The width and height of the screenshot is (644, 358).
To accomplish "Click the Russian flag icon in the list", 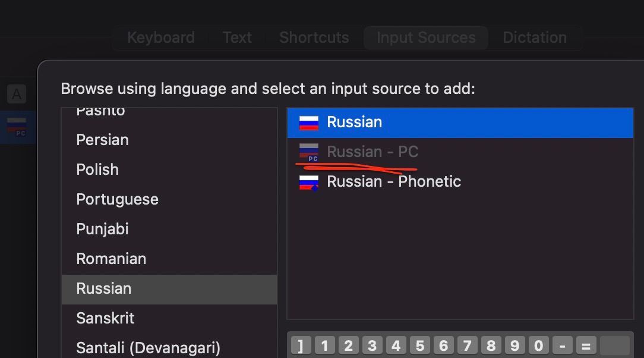I will [x=309, y=123].
